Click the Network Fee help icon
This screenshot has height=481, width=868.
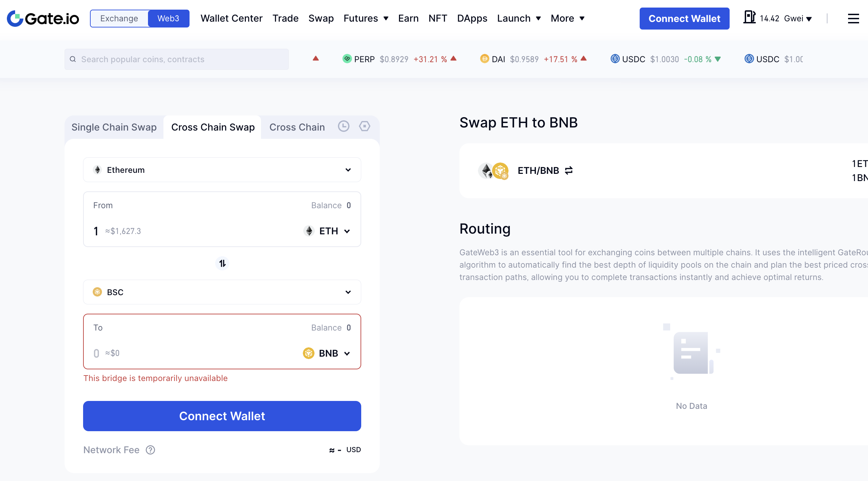(x=150, y=450)
